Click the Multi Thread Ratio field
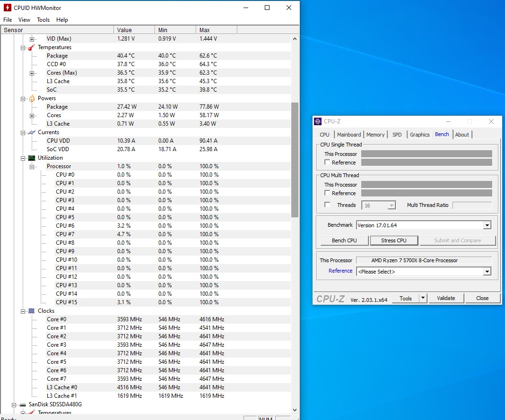 click(x=472, y=206)
